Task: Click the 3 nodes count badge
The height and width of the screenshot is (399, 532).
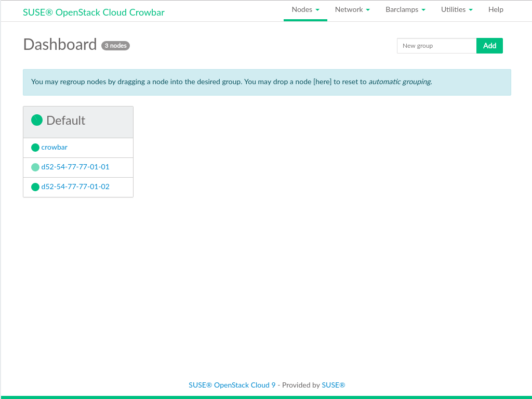Action: pyautogui.click(x=115, y=46)
